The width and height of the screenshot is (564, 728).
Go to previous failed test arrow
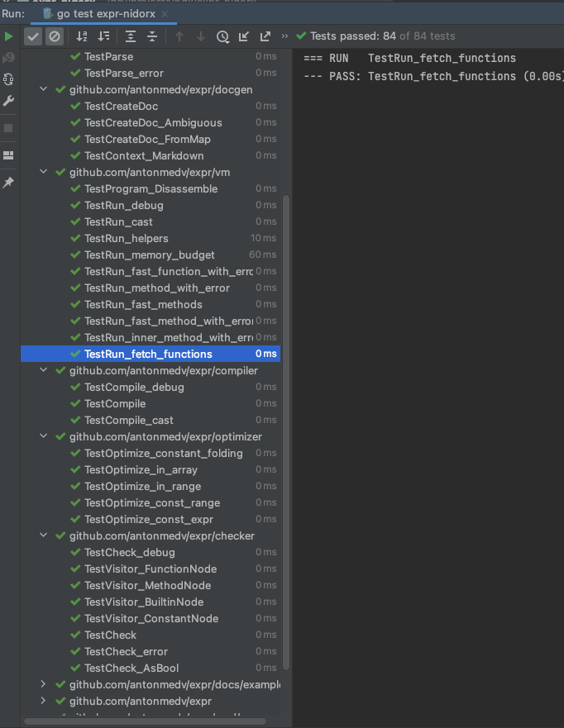179,36
